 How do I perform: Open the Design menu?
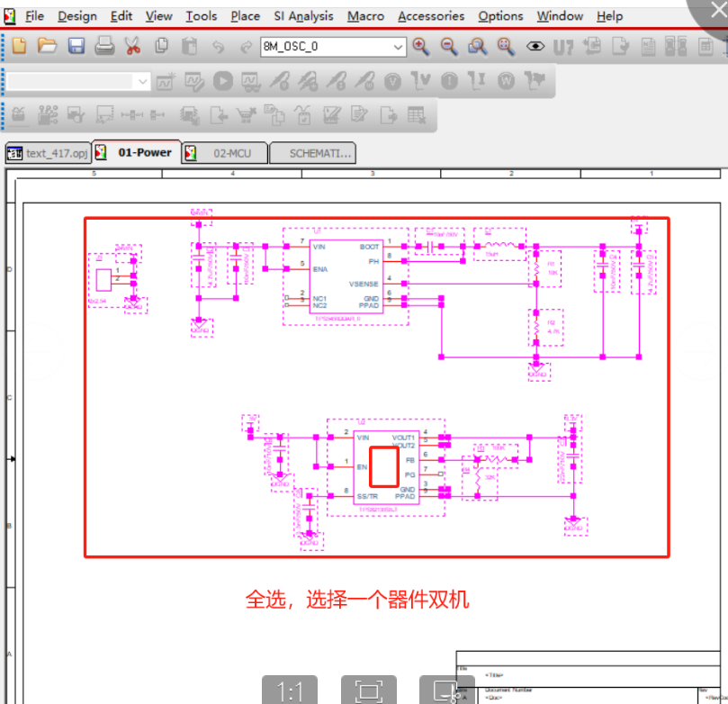coord(77,16)
